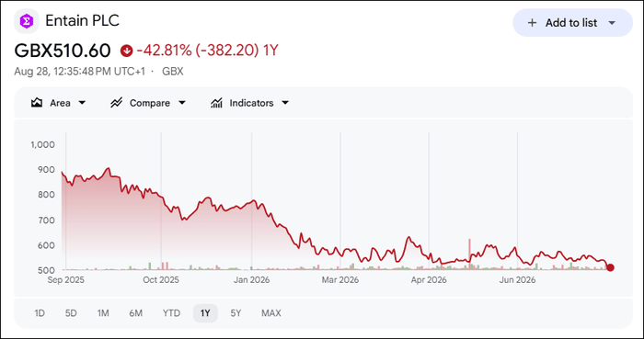Click the Jun 2026 axis label
The image size is (644, 339).
click(517, 280)
